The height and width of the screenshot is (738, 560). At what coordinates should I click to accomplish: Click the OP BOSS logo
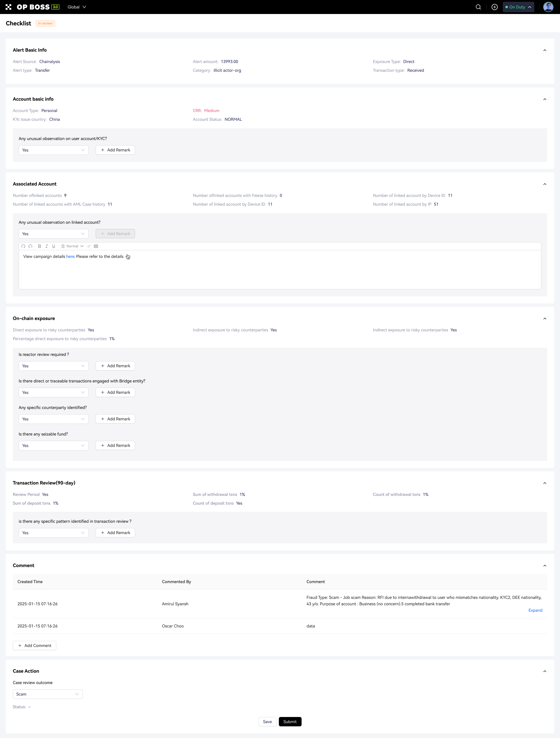coord(32,7)
